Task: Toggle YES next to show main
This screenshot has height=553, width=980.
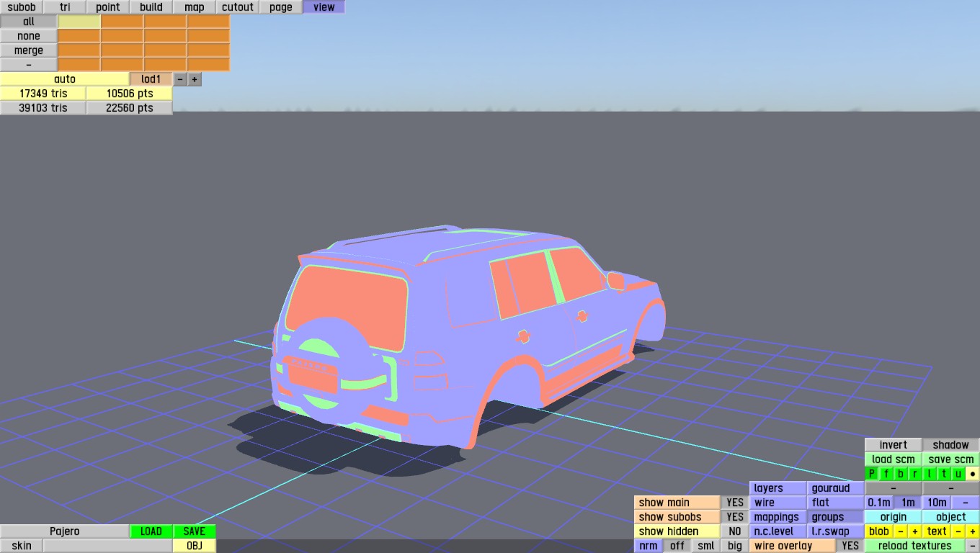Action: point(735,503)
